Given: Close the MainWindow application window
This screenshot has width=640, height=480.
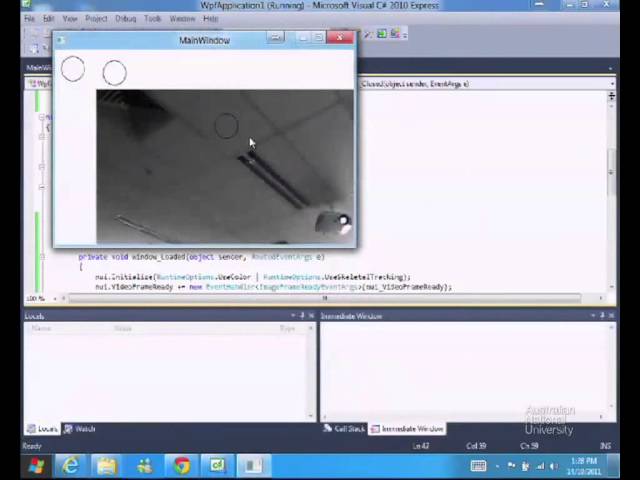Looking at the screenshot, I should click(x=340, y=38).
